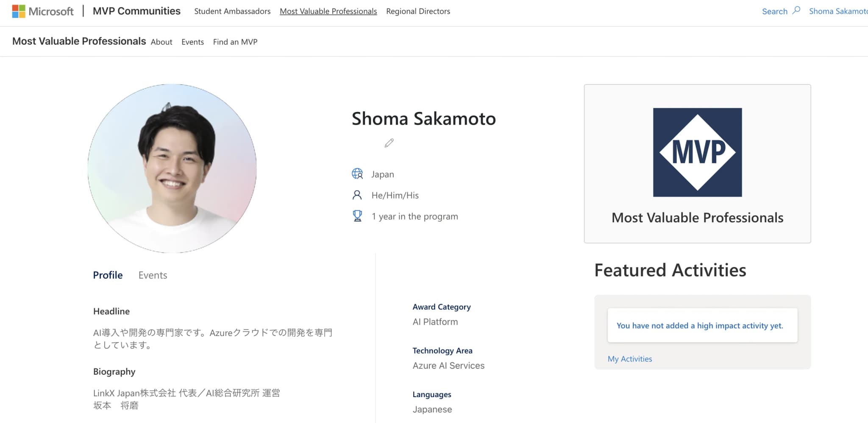Switch to the Events tab on profile
This screenshot has height=423, width=868.
[x=152, y=275]
